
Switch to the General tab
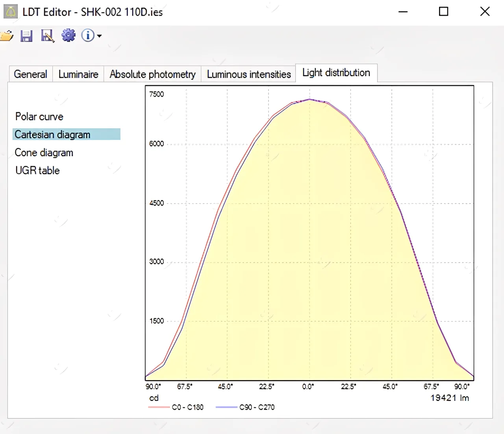pos(30,74)
